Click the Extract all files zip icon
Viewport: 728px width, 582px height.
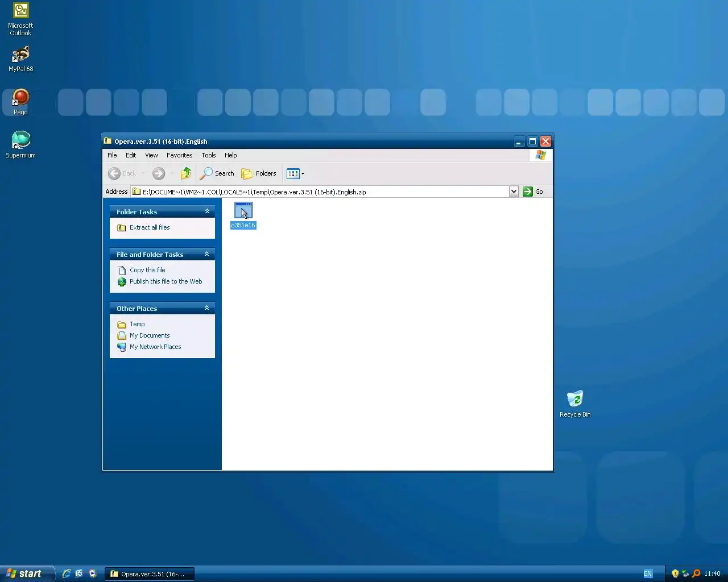(x=122, y=227)
